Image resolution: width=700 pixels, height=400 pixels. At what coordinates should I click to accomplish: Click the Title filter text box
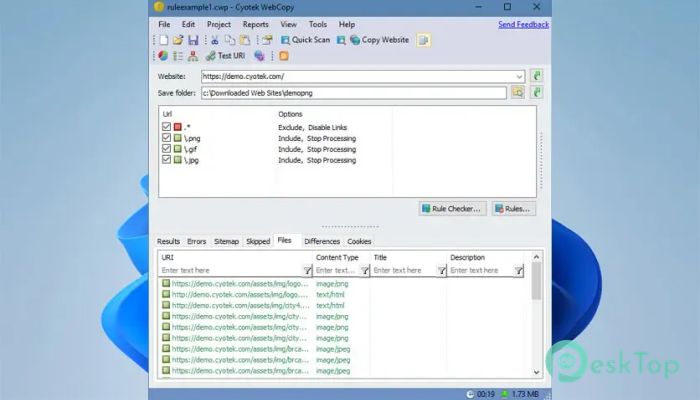coord(404,271)
